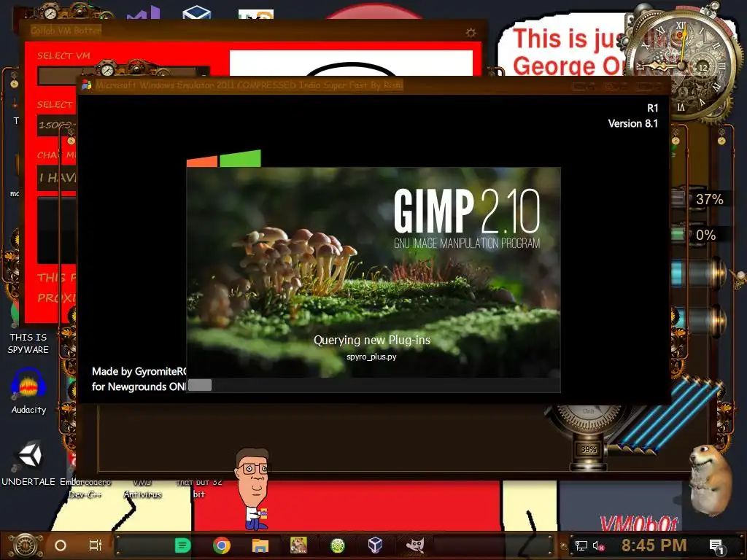The width and height of the screenshot is (747, 560).
Task: Click the GIMP loading progress bar
Action: [x=373, y=385]
